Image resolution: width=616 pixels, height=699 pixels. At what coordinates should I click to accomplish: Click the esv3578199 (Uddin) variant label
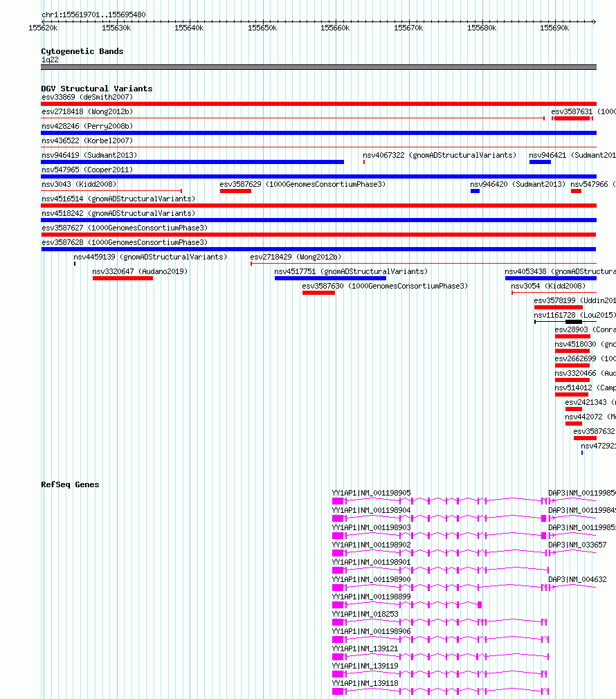pyautogui.click(x=575, y=300)
